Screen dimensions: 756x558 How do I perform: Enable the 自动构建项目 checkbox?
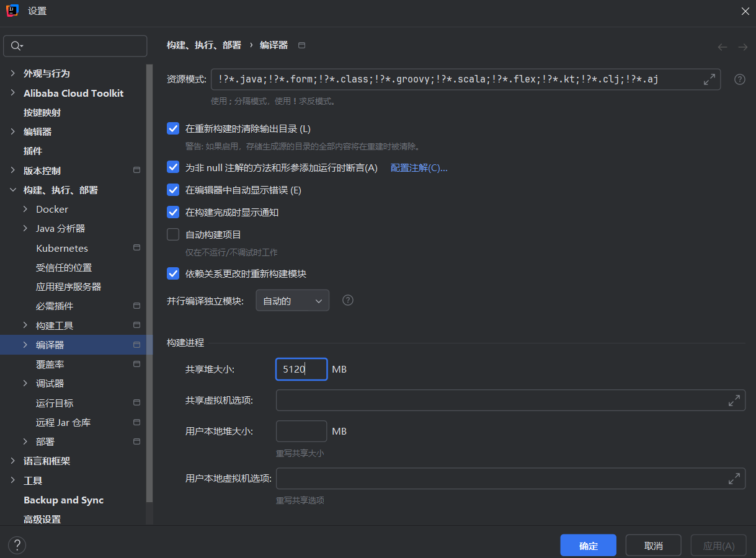coord(173,234)
